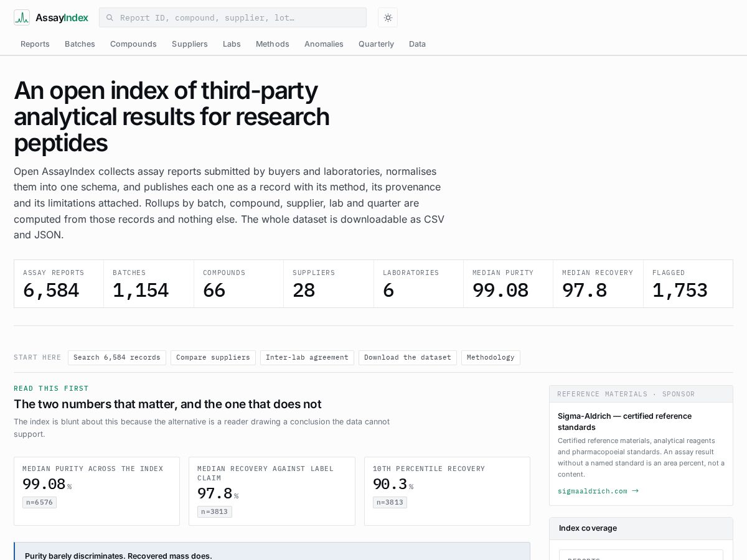
Task: Click the Methodology button
Action: click(x=491, y=358)
